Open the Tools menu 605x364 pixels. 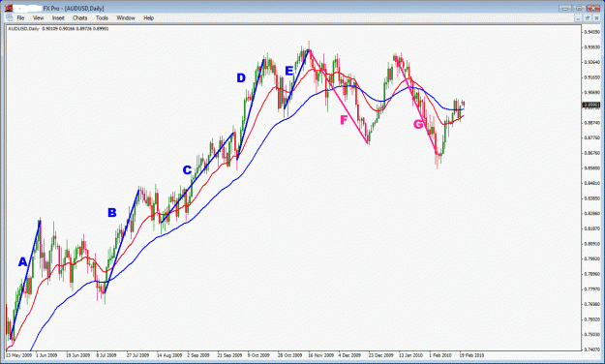pyautogui.click(x=102, y=18)
